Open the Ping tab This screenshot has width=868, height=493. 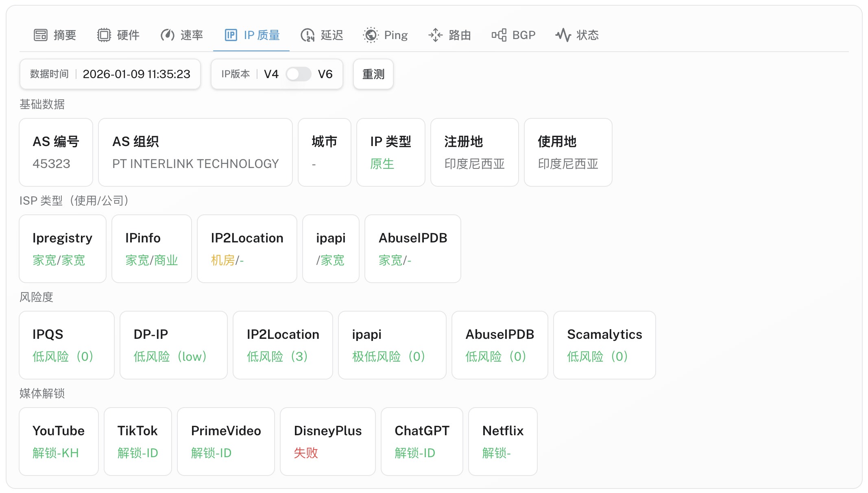(386, 35)
